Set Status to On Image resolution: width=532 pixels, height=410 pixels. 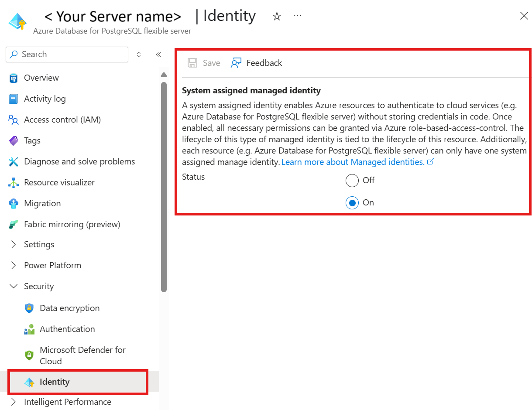click(x=352, y=203)
